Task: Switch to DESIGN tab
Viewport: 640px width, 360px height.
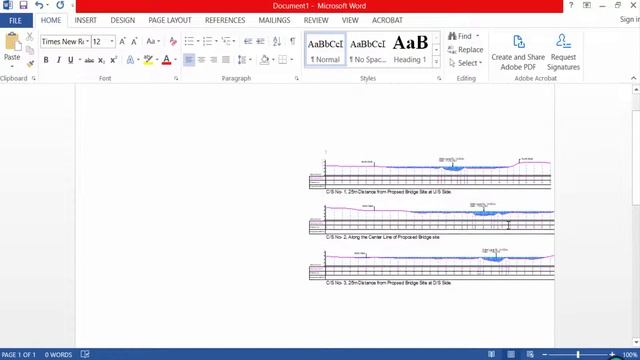Action: tap(122, 20)
